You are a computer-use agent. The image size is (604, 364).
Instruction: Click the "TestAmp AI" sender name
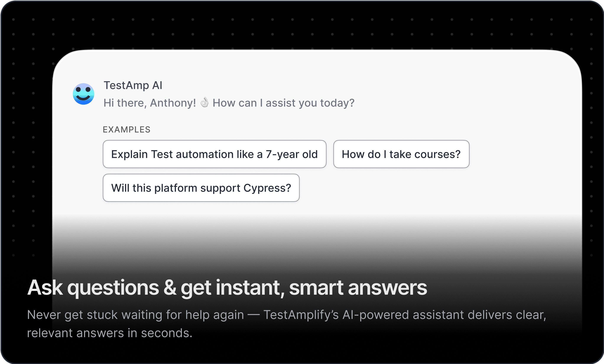(133, 85)
